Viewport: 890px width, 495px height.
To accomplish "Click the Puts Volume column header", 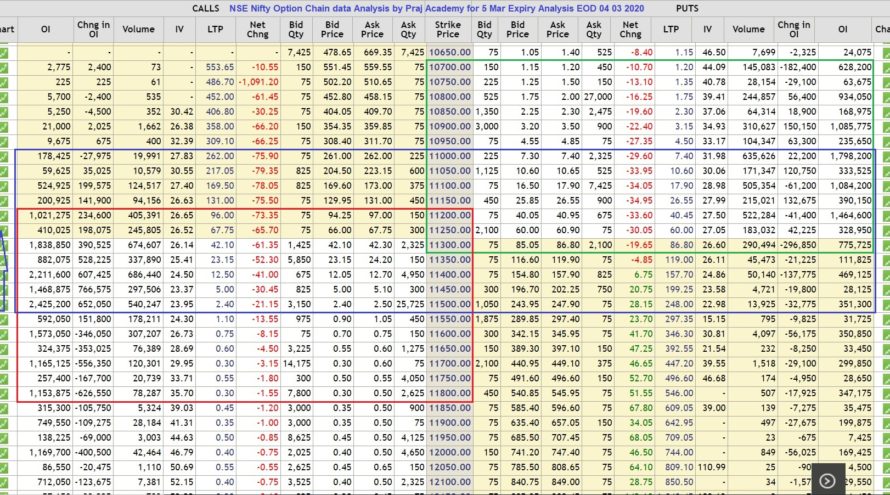I will click(x=748, y=30).
